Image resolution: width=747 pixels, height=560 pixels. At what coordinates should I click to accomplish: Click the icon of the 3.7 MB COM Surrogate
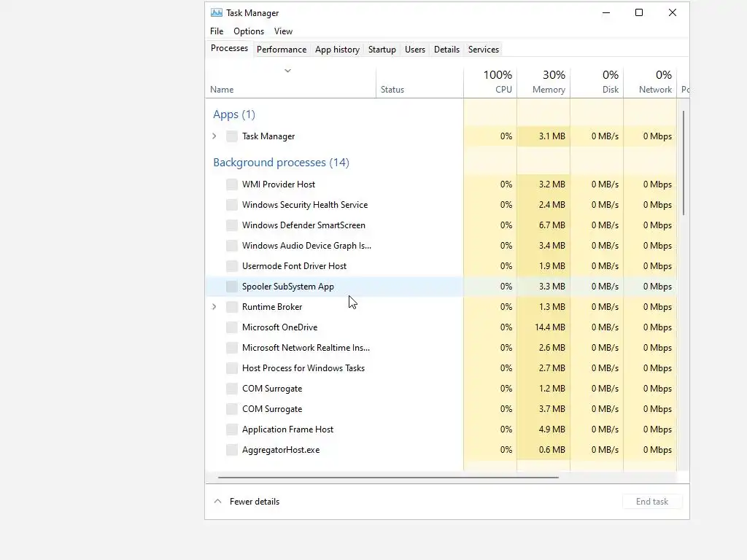(x=232, y=410)
